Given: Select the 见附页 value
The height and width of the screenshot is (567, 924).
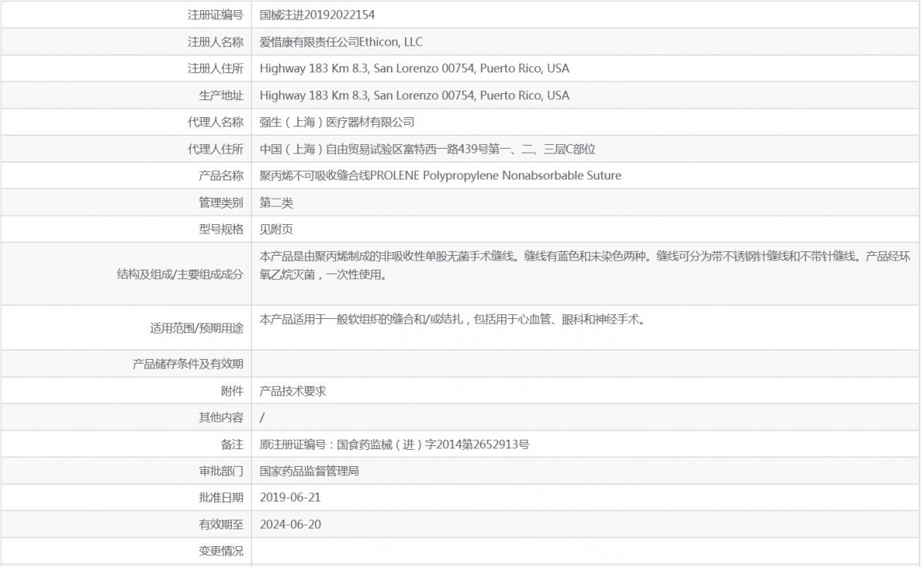Looking at the screenshot, I should (x=276, y=229).
